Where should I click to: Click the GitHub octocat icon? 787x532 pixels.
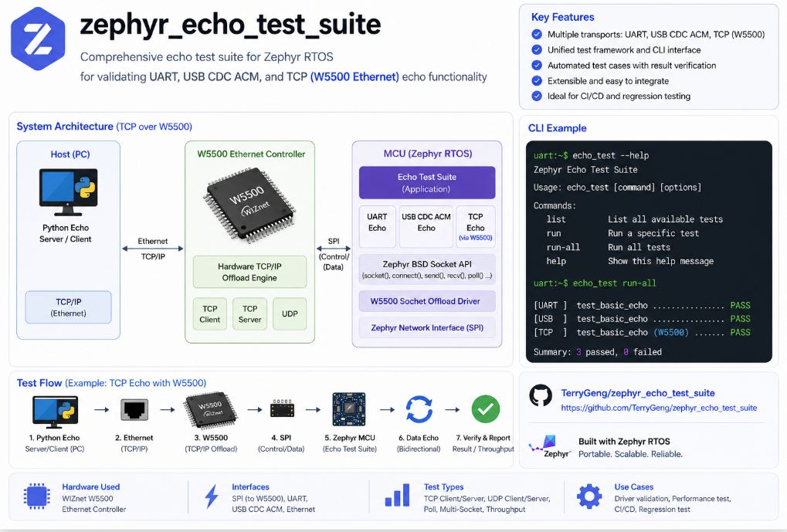click(541, 395)
